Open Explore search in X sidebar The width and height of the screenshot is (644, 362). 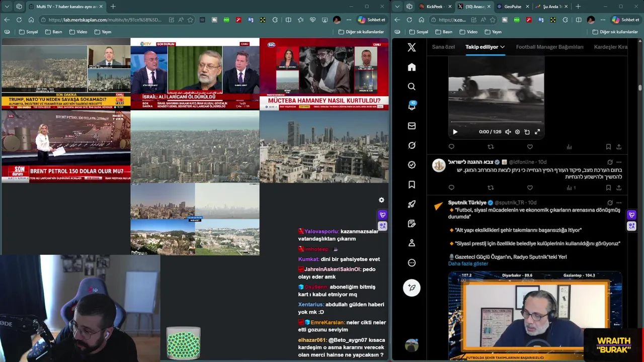[412, 86]
